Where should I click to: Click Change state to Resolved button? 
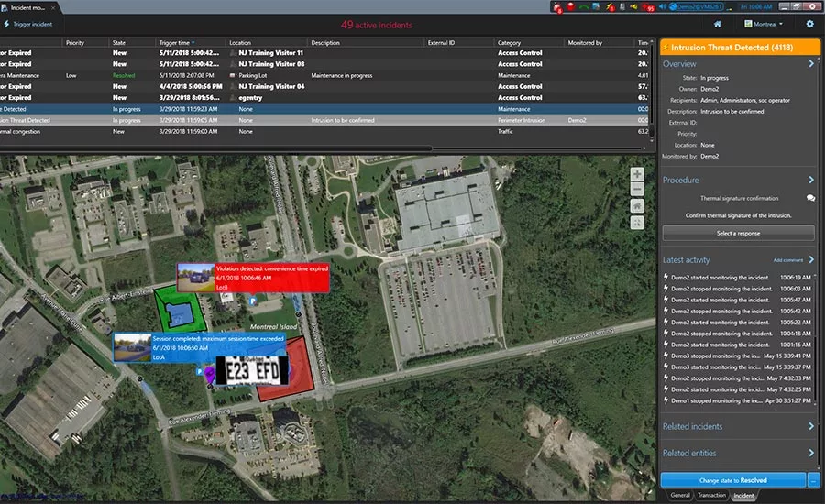(732, 479)
